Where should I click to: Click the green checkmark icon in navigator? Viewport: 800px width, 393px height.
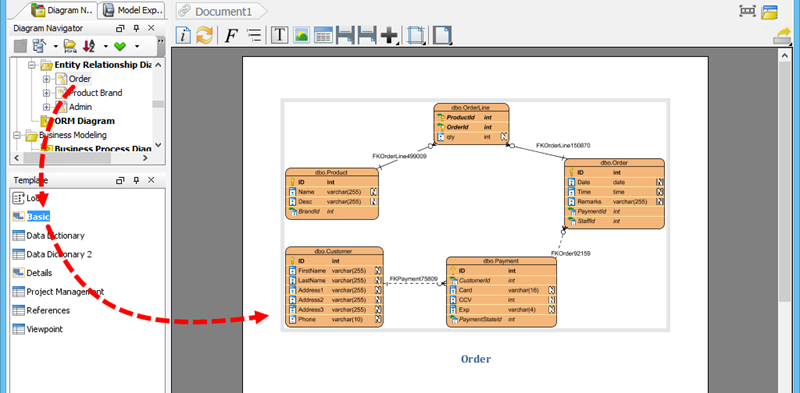click(120, 46)
